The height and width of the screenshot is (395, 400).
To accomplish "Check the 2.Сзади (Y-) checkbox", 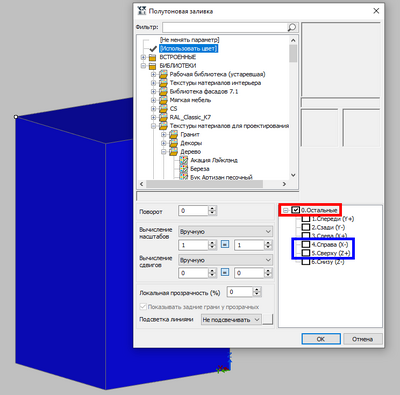I will coord(306,227).
